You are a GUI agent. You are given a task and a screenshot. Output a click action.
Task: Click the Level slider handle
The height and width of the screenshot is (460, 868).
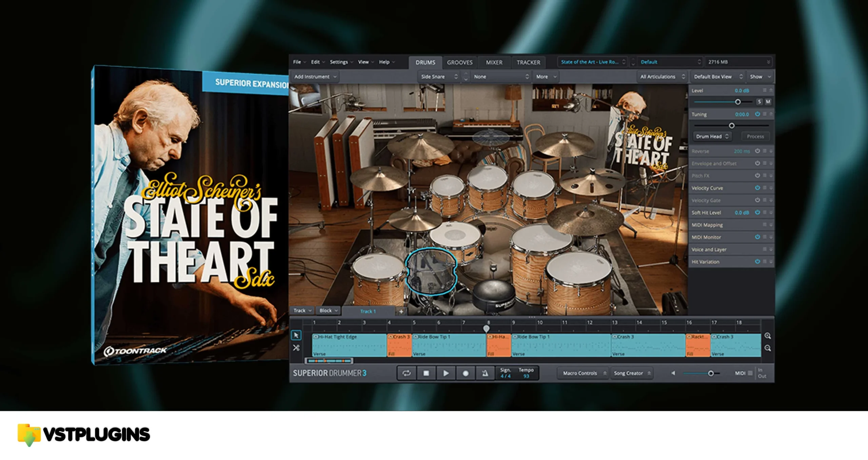737,102
